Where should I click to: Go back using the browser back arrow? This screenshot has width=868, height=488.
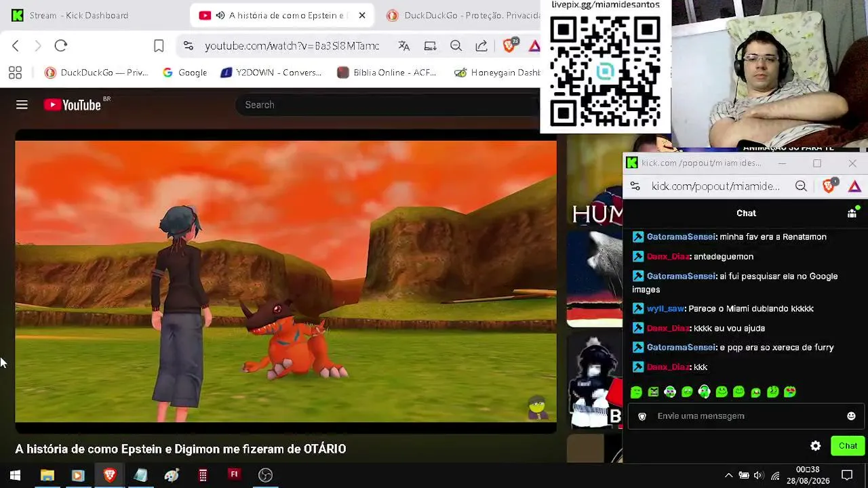(16, 45)
